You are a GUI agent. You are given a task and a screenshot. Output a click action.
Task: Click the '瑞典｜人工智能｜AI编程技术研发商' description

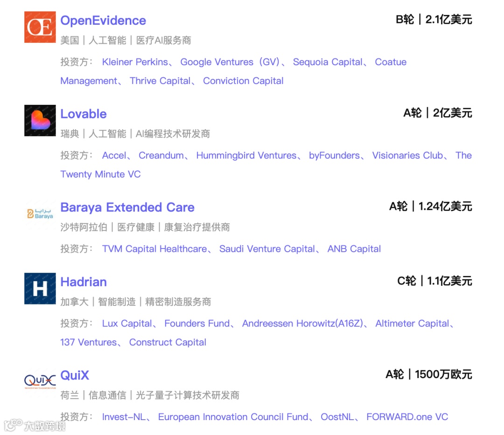[x=135, y=134]
